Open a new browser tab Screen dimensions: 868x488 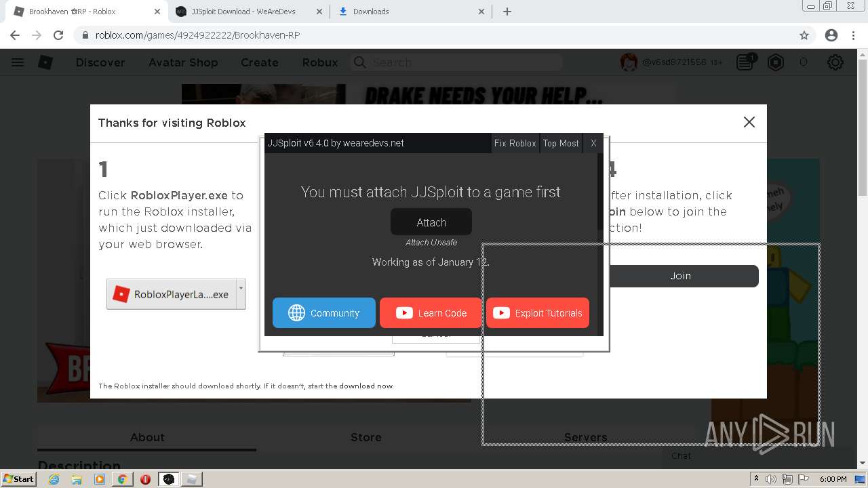(507, 12)
